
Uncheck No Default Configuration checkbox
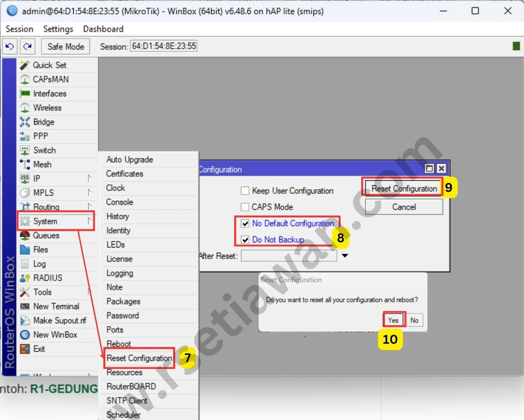[245, 223]
